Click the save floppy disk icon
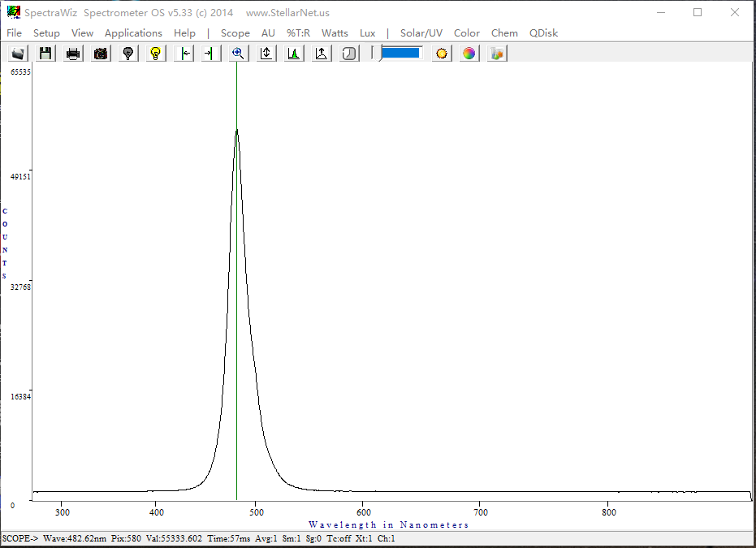Viewport: 756px width, 548px height. [45, 54]
